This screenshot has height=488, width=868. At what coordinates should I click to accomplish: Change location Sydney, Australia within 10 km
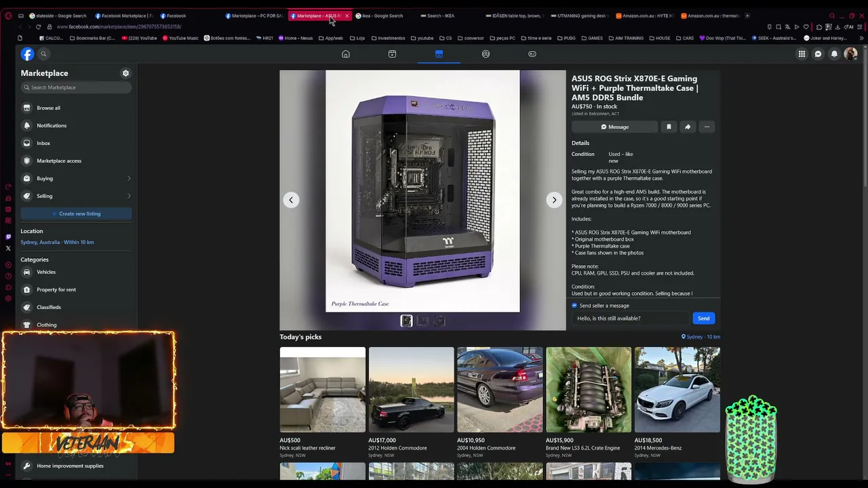tap(57, 242)
